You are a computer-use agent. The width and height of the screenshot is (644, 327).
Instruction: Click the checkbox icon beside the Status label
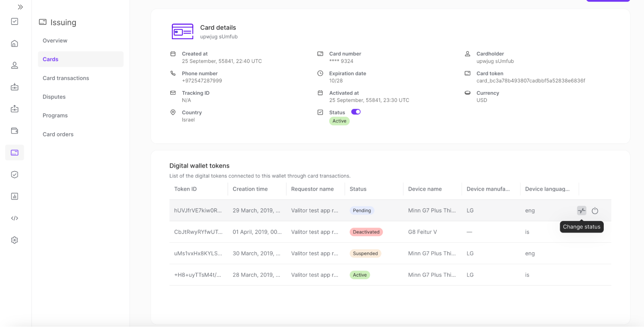[321, 112]
